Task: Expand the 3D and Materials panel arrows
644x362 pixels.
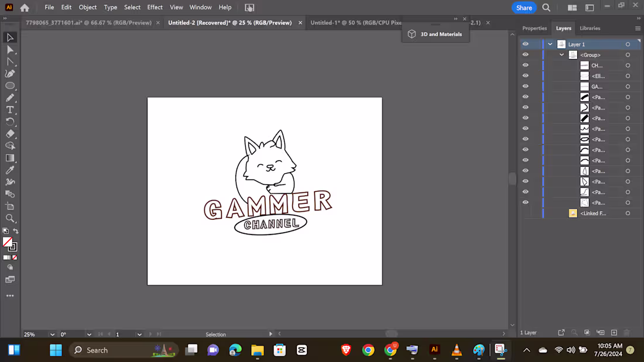Action: pyautogui.click(x=455, y=19)
